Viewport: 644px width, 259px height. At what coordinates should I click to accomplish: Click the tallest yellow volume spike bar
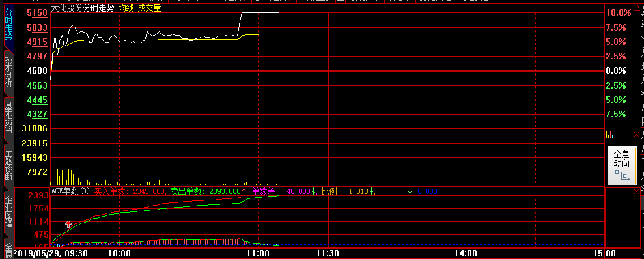click(242, 157)
